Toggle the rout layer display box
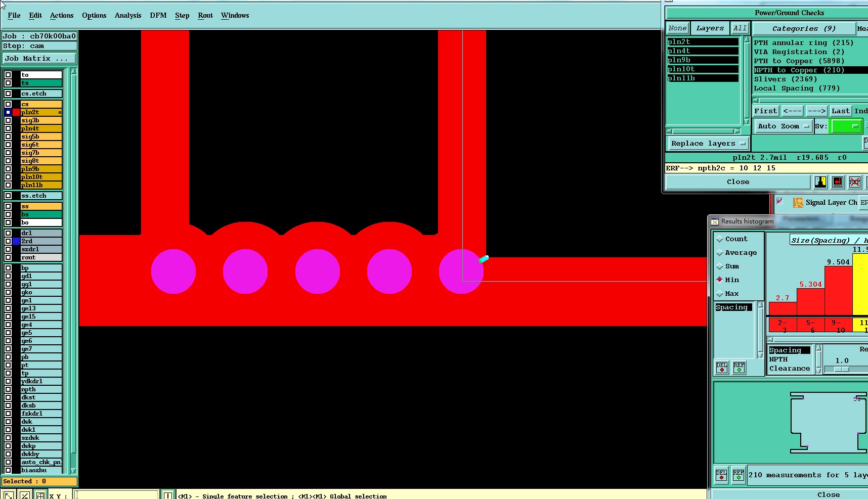This screenshot has height=499, width=868. pos(8,257)
